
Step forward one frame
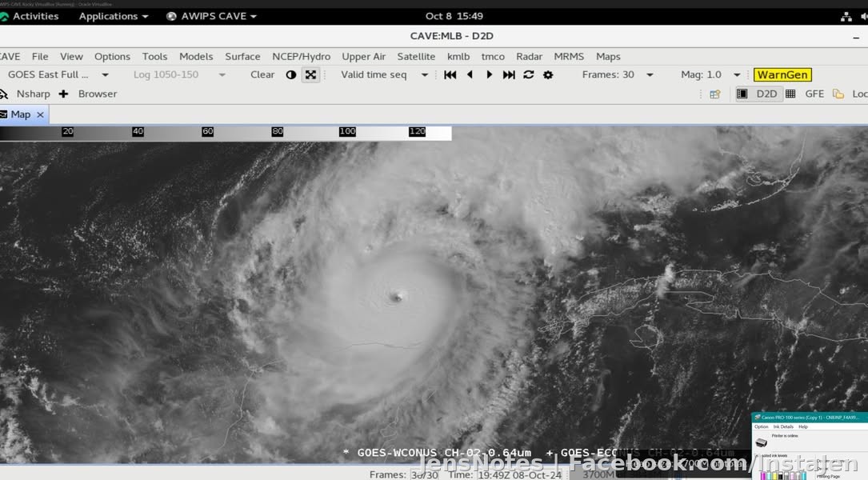pos(490,74)
